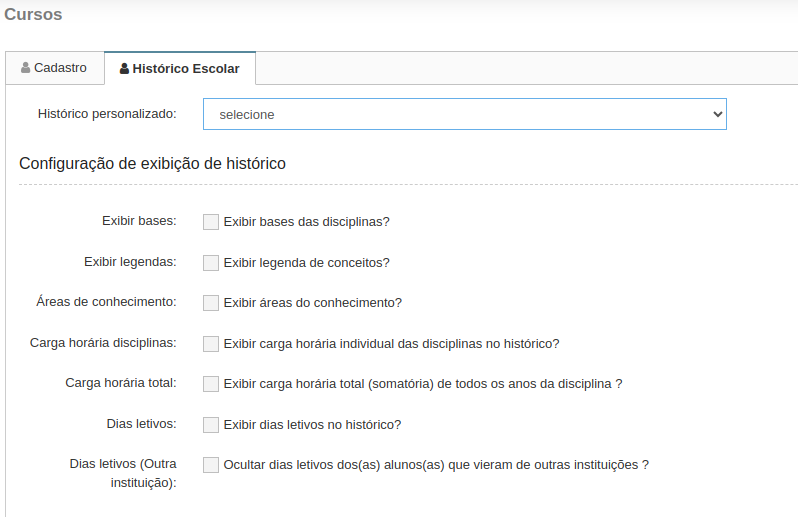Image resolution: width=798 pixels, height=517 pixels.
Task: Open the Histórico personalizado dropdown
Action: [x=465, y=114]
